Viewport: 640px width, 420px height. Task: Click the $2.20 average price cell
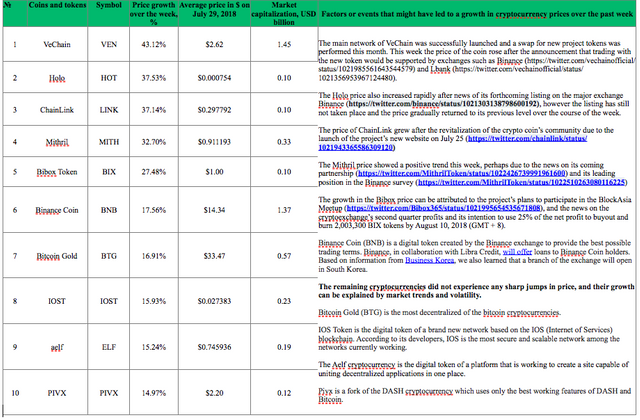[214, 393]
